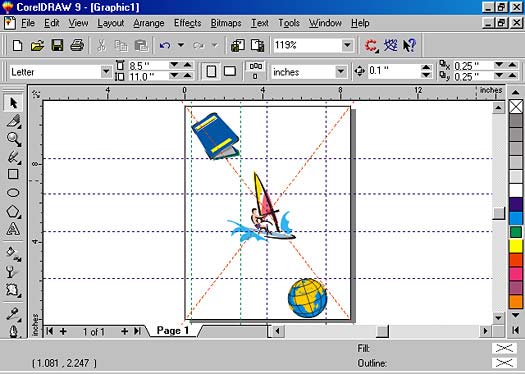Expand the zoom level 119% dropdown

pyautogui.click(x=347, y=45)
